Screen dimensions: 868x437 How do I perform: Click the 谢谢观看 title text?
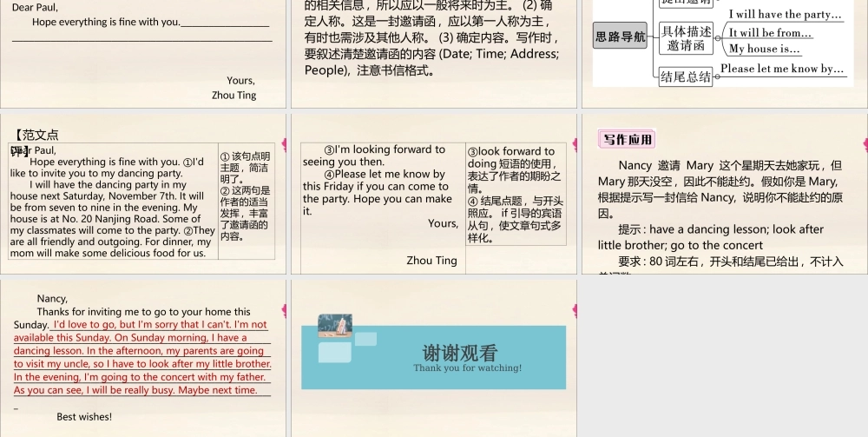point(460,352)
